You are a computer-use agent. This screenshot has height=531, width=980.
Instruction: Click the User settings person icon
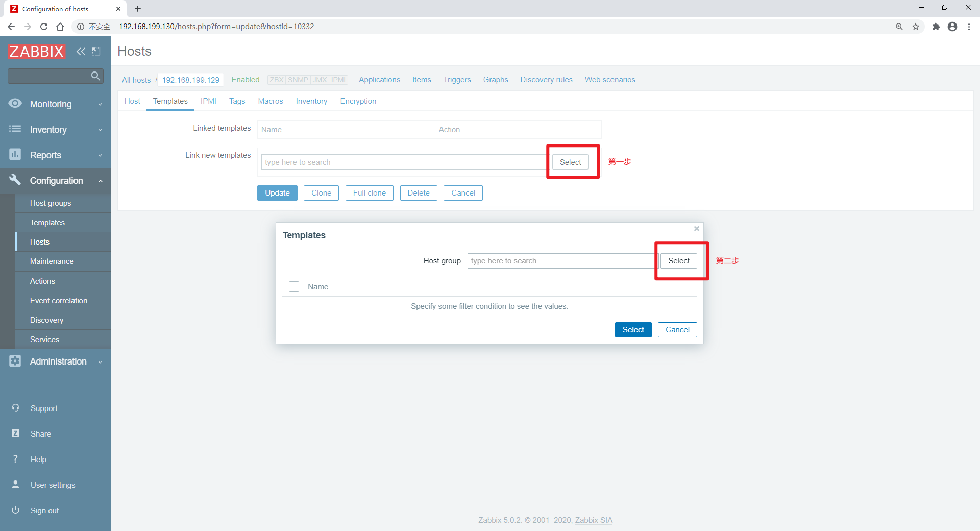15,485
